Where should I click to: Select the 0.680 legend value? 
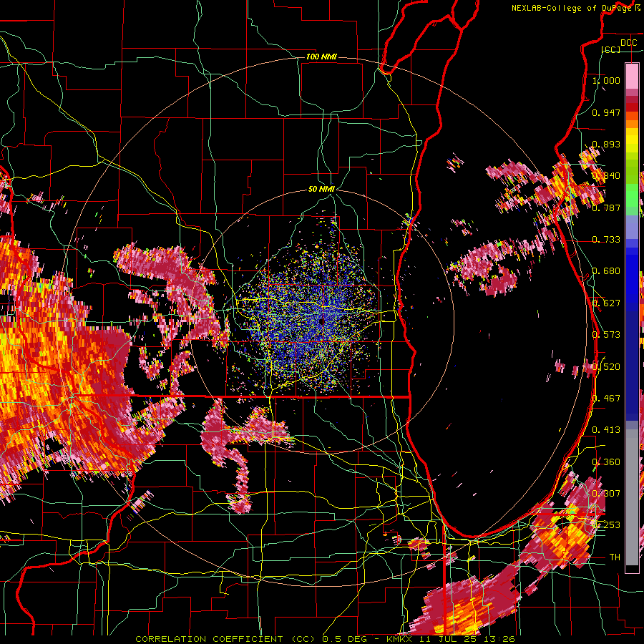(x=606, y=271)
